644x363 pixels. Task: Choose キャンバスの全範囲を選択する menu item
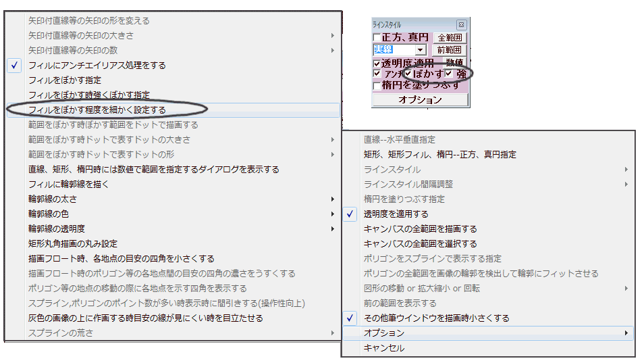tap(420, 243)
